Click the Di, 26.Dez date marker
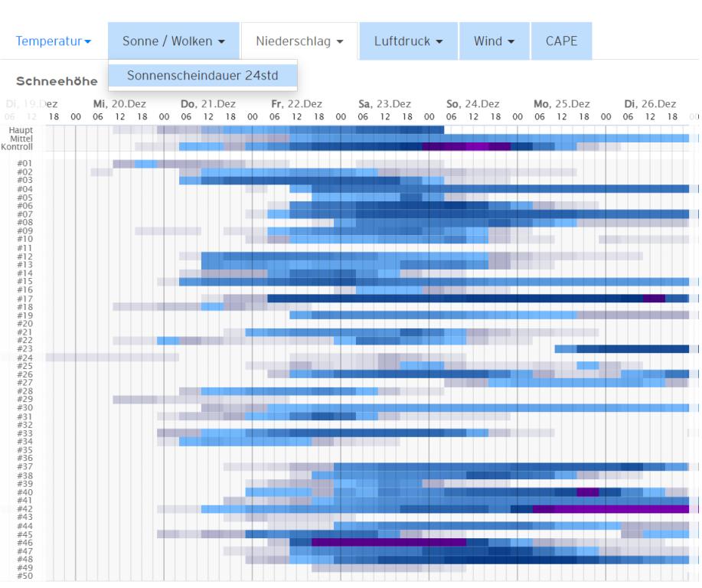The image size is (702, 588). [650, 104]
